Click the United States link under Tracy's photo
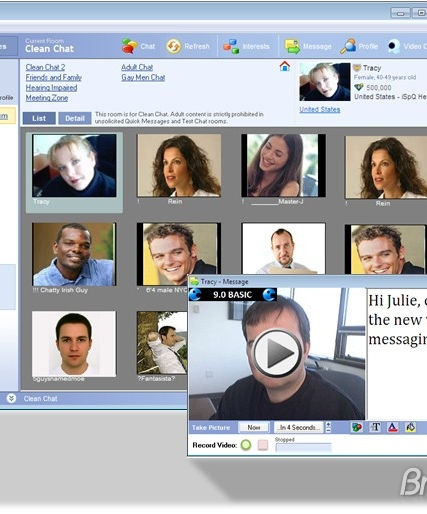 [x=320, y=109]
